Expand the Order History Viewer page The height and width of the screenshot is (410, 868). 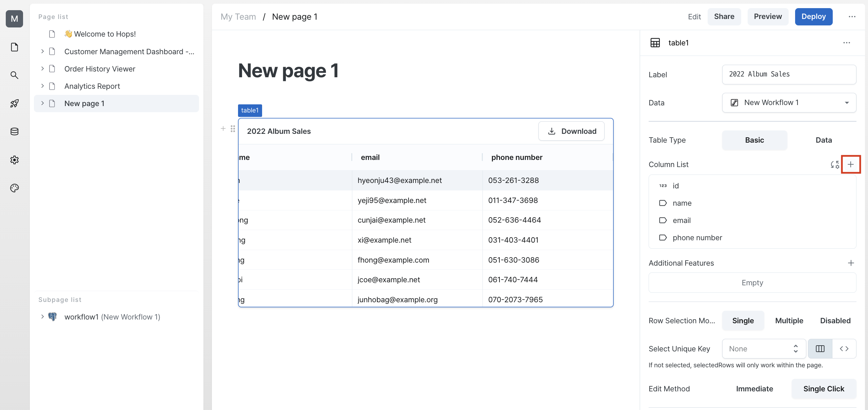[x=42, y=68]
